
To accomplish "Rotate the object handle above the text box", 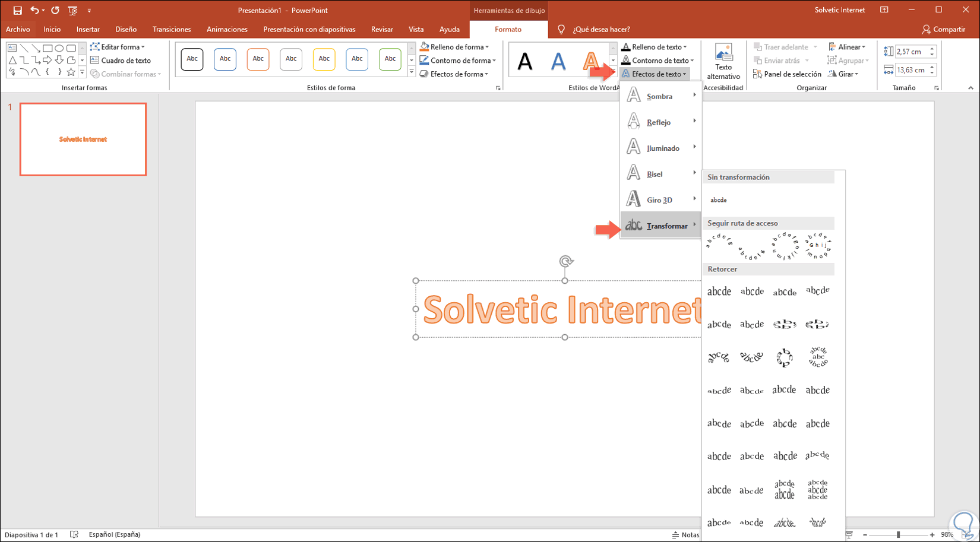I will click(565, 261).
